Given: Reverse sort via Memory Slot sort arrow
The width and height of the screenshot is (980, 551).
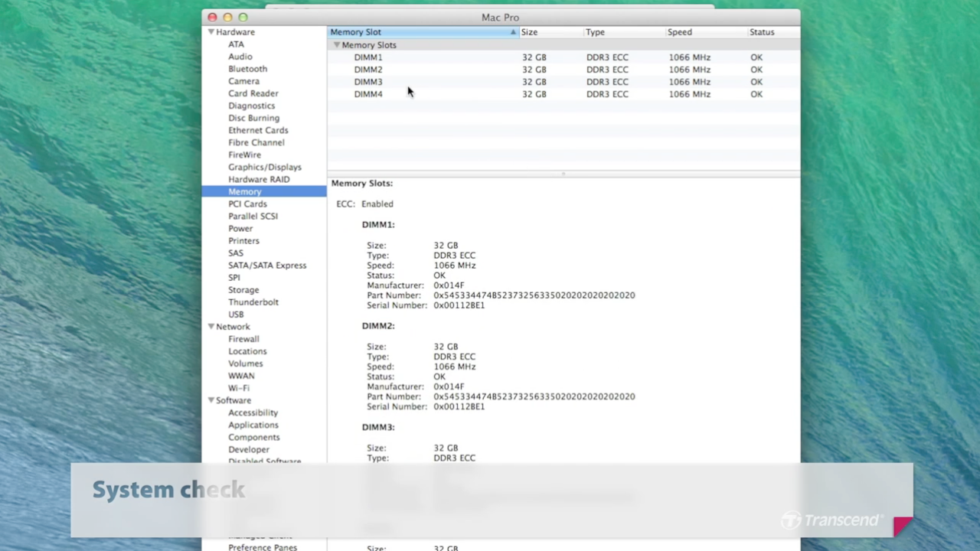Looking at the screenshot, I should pyautogui.click(x=513, y=32).
